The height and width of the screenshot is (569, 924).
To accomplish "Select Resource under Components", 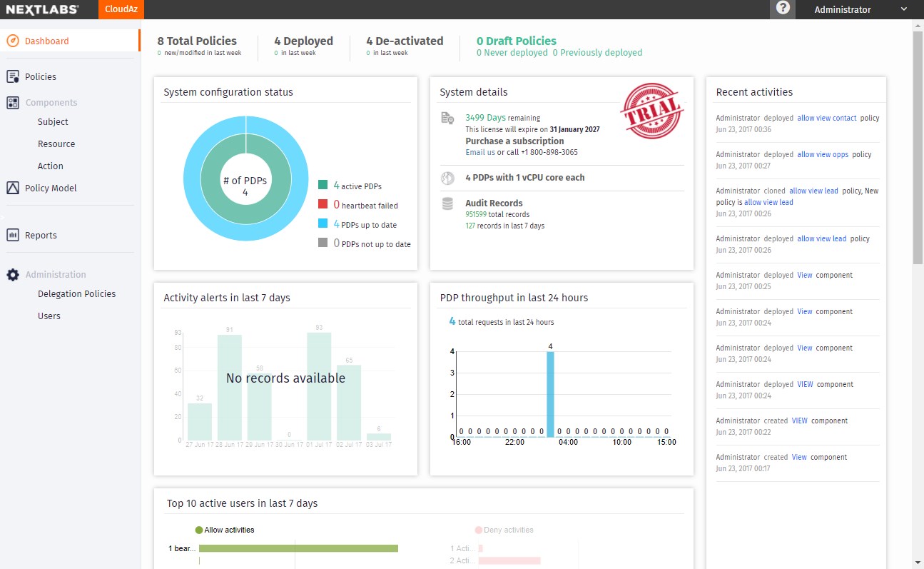I will pyautogui.click(x=56, y=144).
